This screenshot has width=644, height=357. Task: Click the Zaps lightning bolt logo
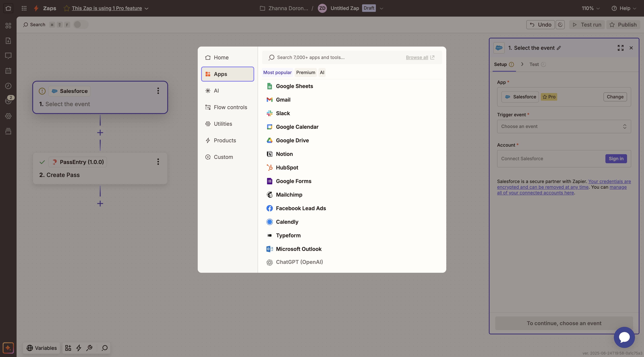tap(36, 8)
